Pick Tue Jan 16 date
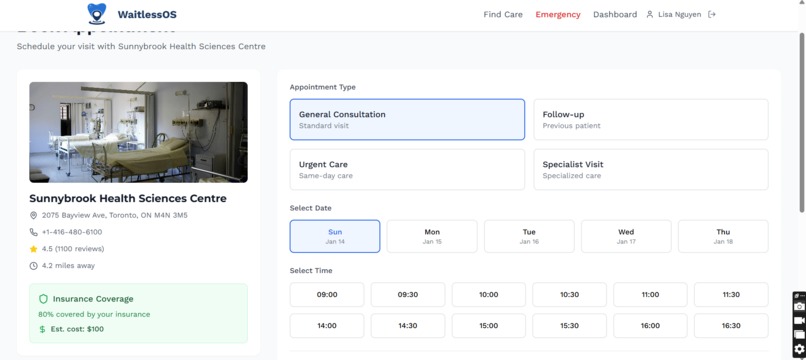Screen dimensions: 806x360 tap(529, 236)
